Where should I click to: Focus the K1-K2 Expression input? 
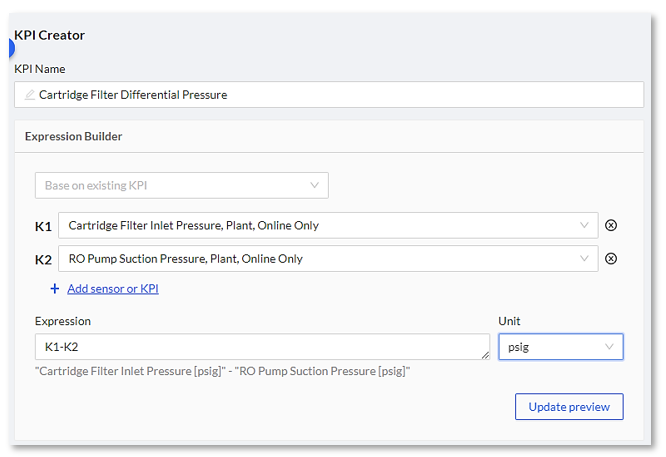coord(255,347)
